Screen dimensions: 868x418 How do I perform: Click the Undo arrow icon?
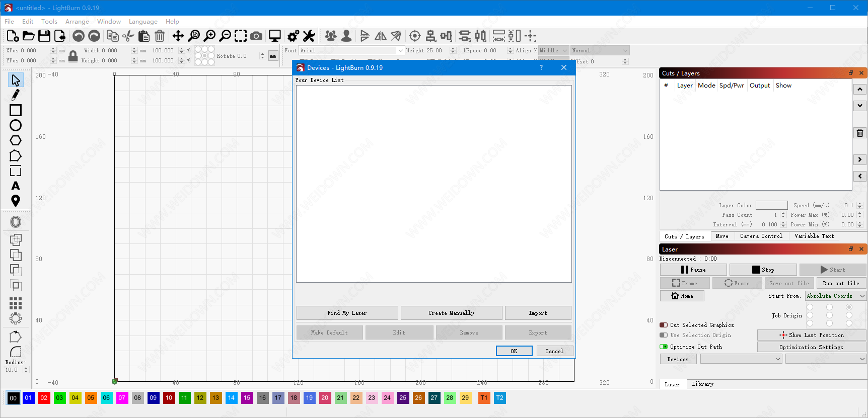(78, 36)
